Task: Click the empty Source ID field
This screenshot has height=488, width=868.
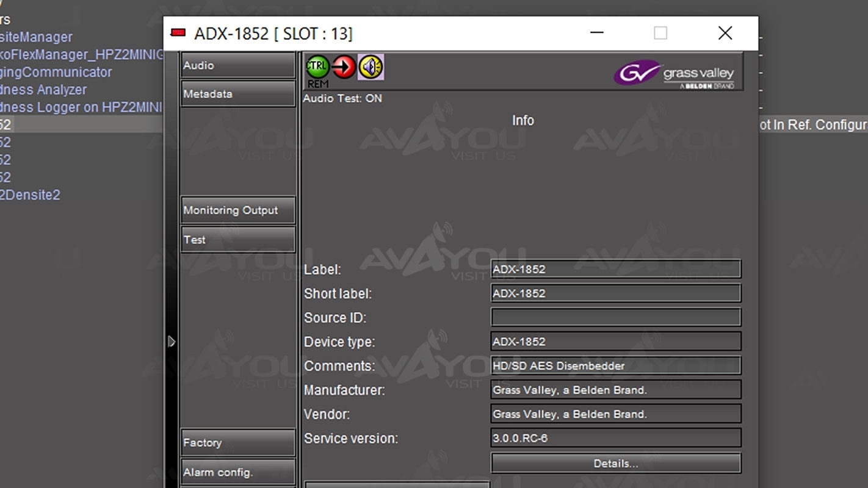Action: (x=615, y=317)
